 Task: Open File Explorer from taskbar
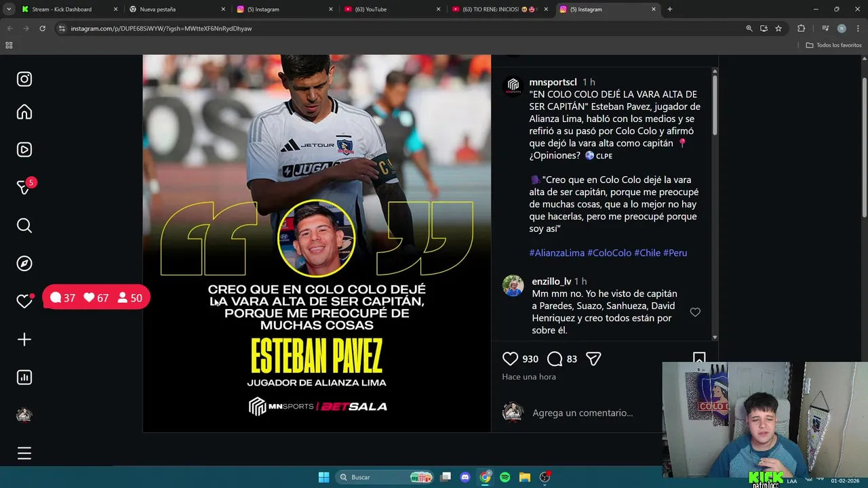click(524, 477)
